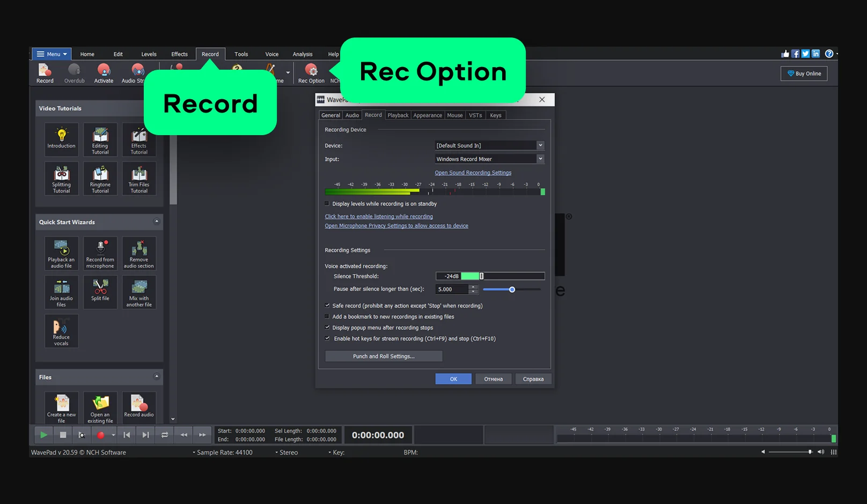Click the Activate toolbar icon
The width and height of the screenshot is (867, 504).
click(104, 73)
